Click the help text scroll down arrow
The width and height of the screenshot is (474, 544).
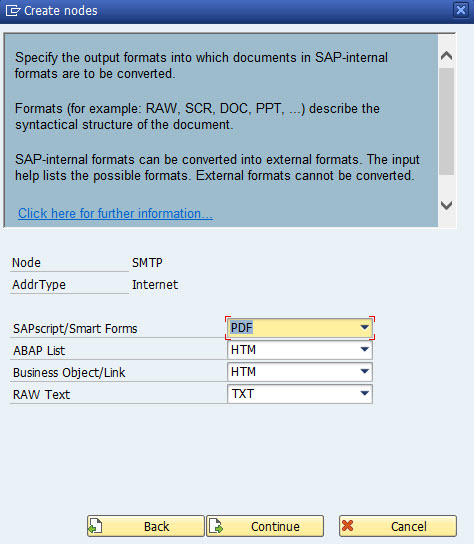(446, 205)
